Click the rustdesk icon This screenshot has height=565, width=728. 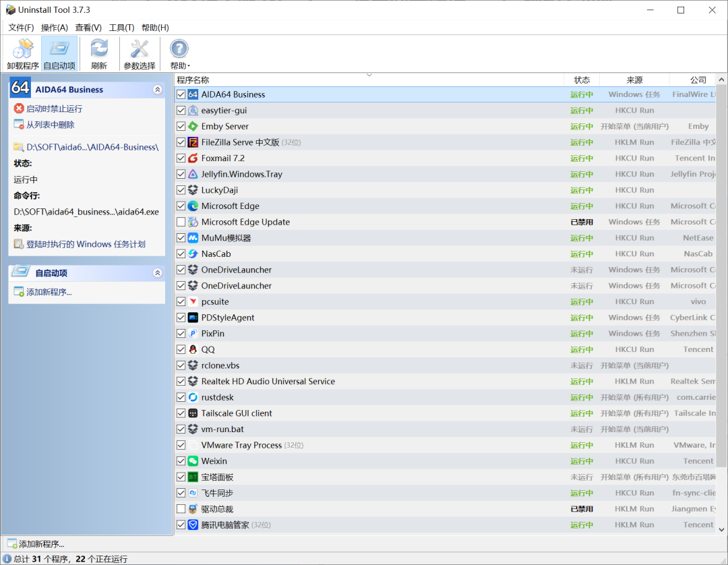pyautogui.click(x=193, y=397)
